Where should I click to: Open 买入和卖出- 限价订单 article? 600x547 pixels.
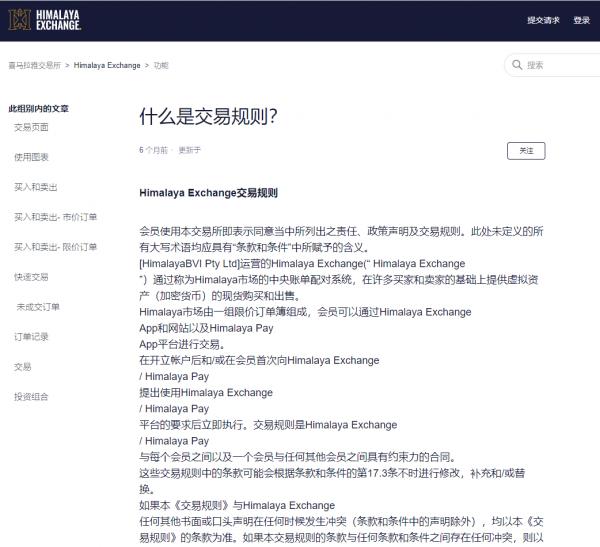point(55,247)
